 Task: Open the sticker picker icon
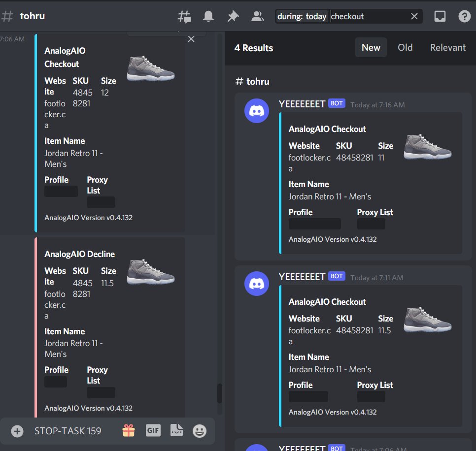(176, 430)
